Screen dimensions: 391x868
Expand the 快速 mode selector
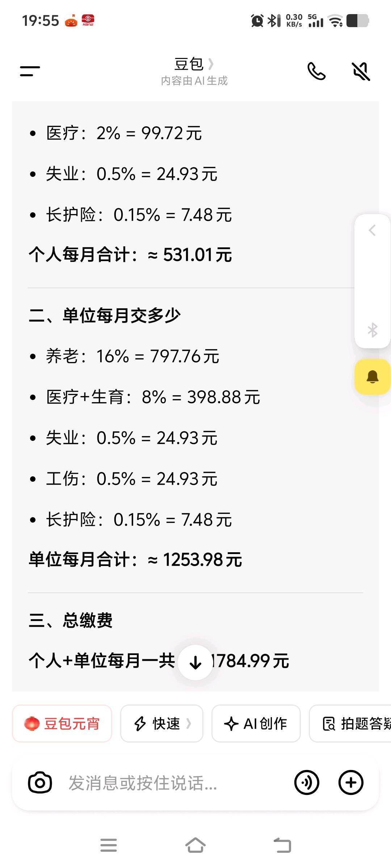(162, 724)
